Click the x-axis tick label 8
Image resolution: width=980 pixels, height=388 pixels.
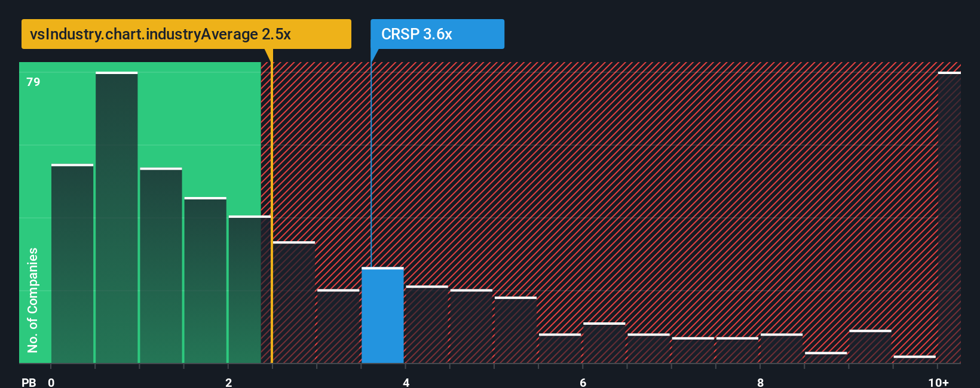pyautogui.click(x=761, y=382)
